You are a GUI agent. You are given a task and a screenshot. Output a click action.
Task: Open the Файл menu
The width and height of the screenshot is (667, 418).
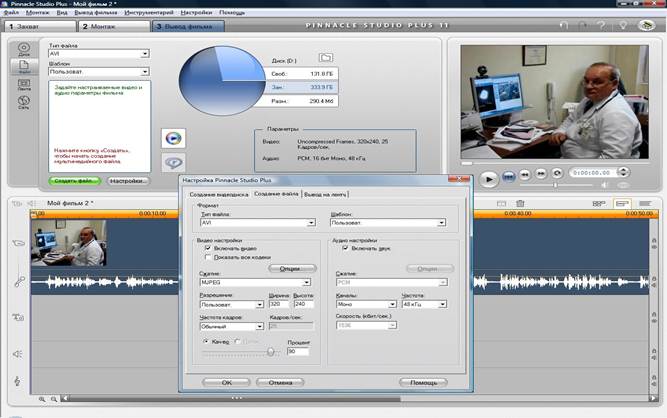[11, 13]
